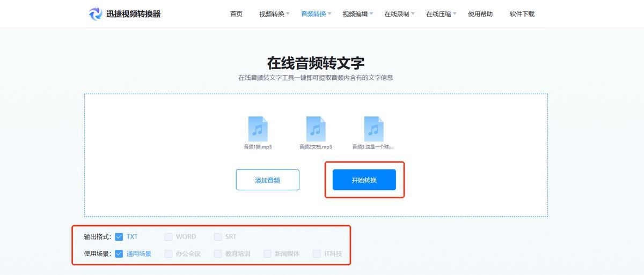644x275 pixels.
Task: Uncheck the TXT output format checkbox
Action: 119,237
